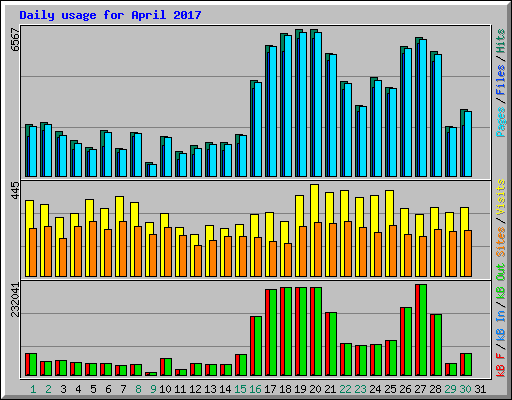
Task: Click the 232041 y-axis maximum label
Action: (15, 300)
